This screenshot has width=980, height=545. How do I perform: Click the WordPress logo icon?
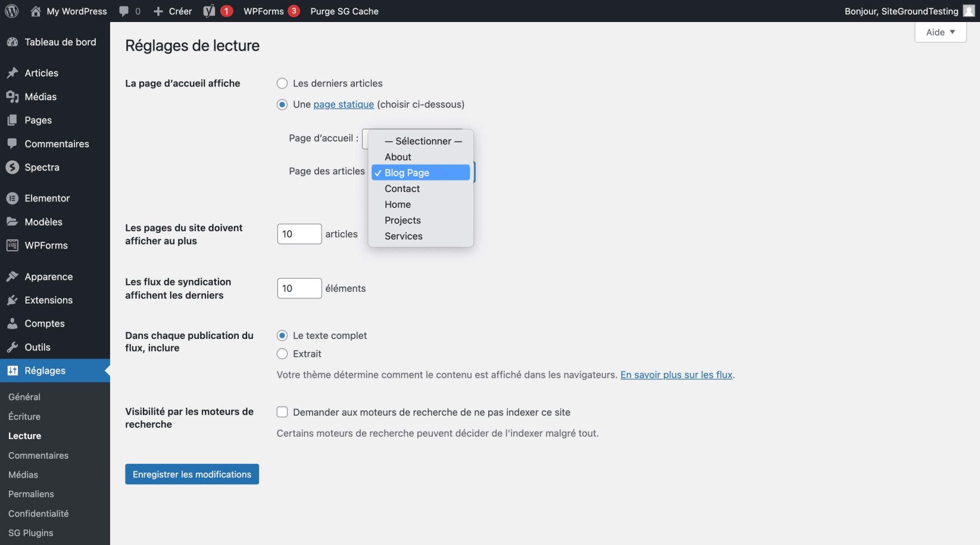click(11, 11)
